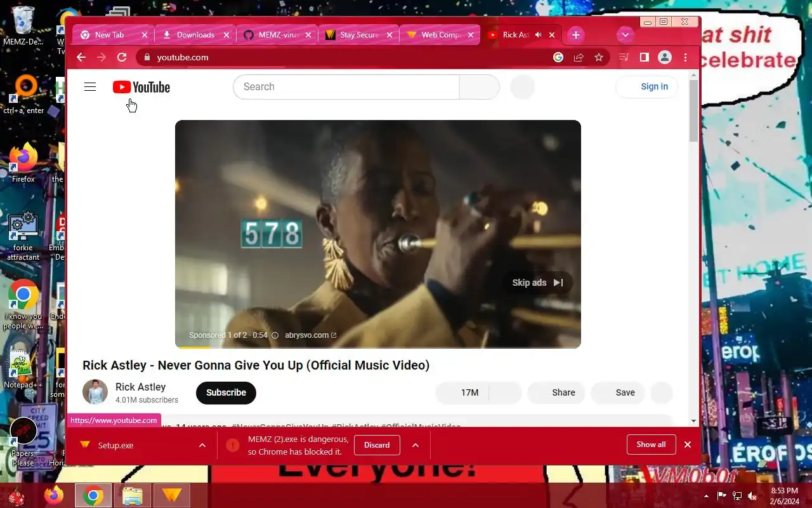Viewport: 812px width, 508px height.
Task: Click the volume icon in the system tray
Action: pyautogui.click(x=752, y=496)
